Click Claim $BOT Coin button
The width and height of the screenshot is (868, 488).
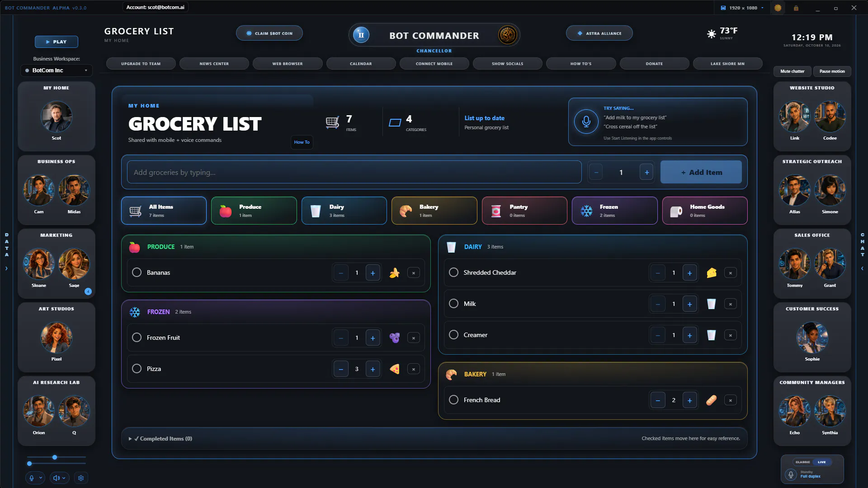point(269,33)
